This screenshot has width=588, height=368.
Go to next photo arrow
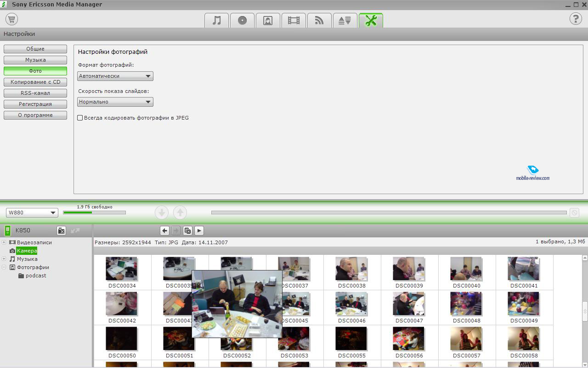(176, 230)
